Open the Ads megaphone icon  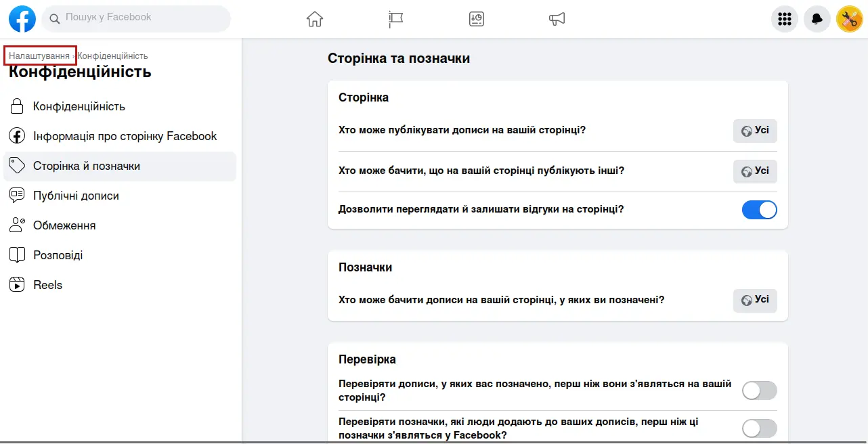(557, 19)
